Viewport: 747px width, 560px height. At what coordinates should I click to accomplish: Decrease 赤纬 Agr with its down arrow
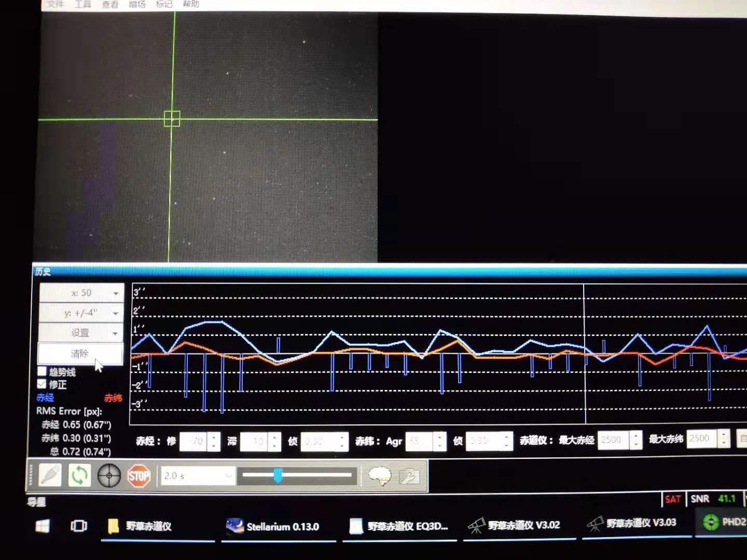440,446
